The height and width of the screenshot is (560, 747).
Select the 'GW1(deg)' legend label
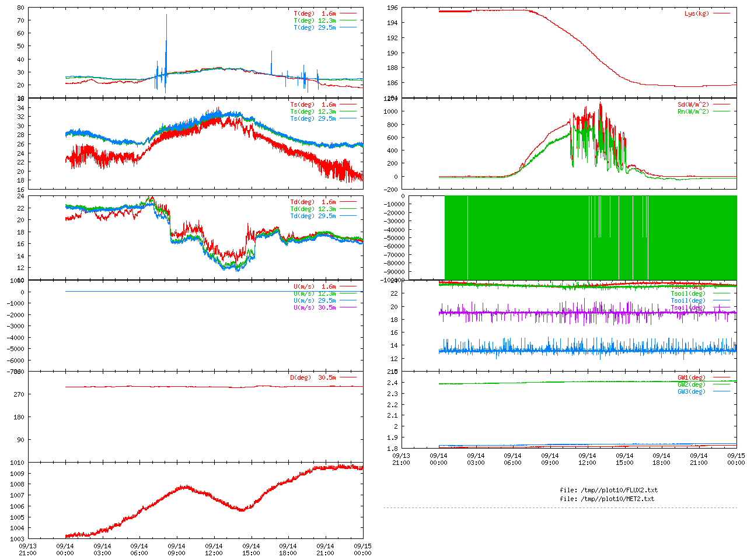coord(692,378)
